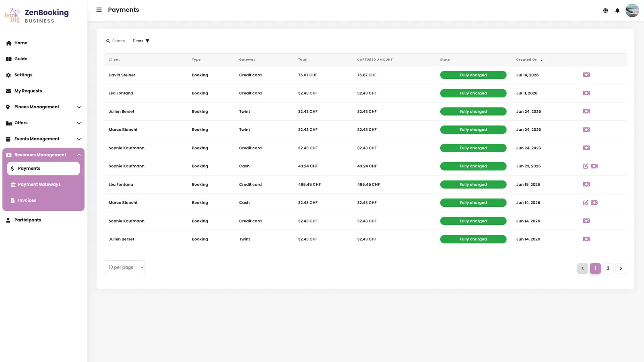
Task: Click the globe language icon
Action: point(605,10)
